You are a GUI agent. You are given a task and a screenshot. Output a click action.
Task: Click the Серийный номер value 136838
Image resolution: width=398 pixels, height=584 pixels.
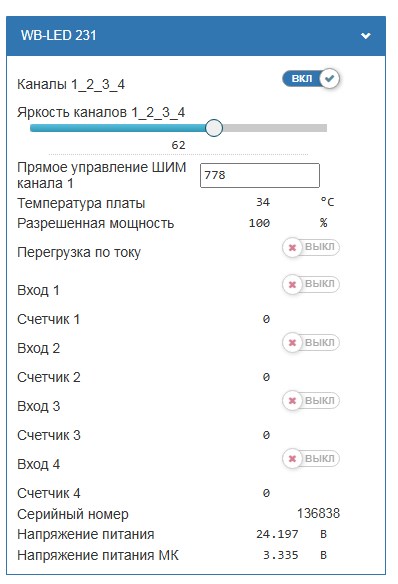318,514
